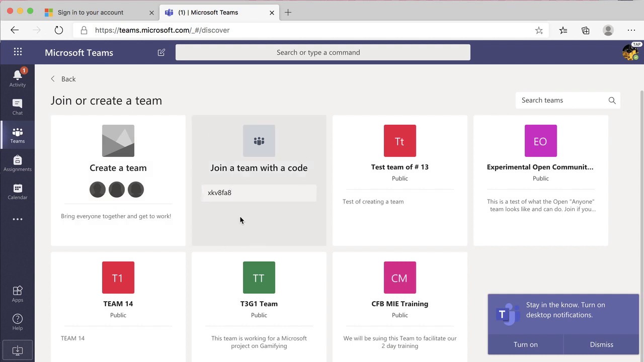Reload the page with refresh icon
The width and height of the screenshot is (644, 362).
click(x=59, y=30)
